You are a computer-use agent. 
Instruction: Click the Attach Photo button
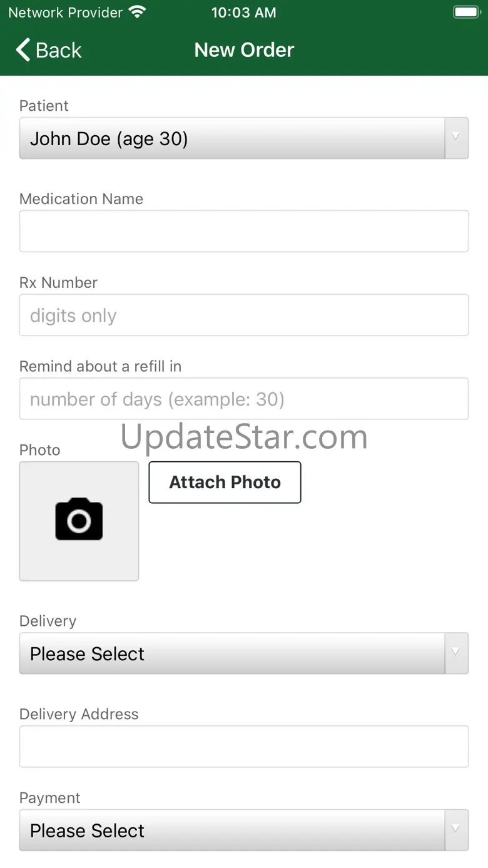pos(225,483)
